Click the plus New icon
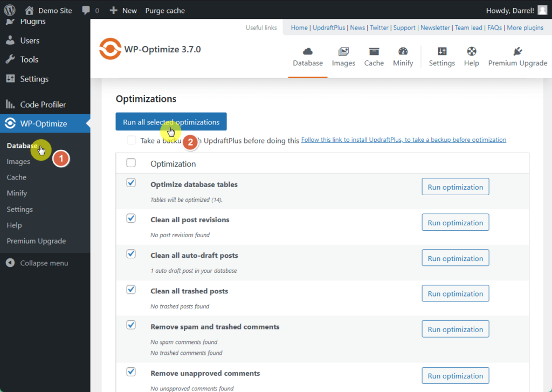This screenshot has height=392, width=552. tap(113, 11)
